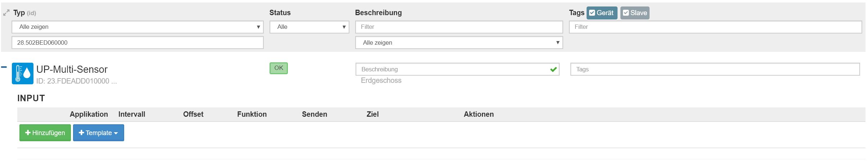Open the Template dropdown button

pos(99,133)
